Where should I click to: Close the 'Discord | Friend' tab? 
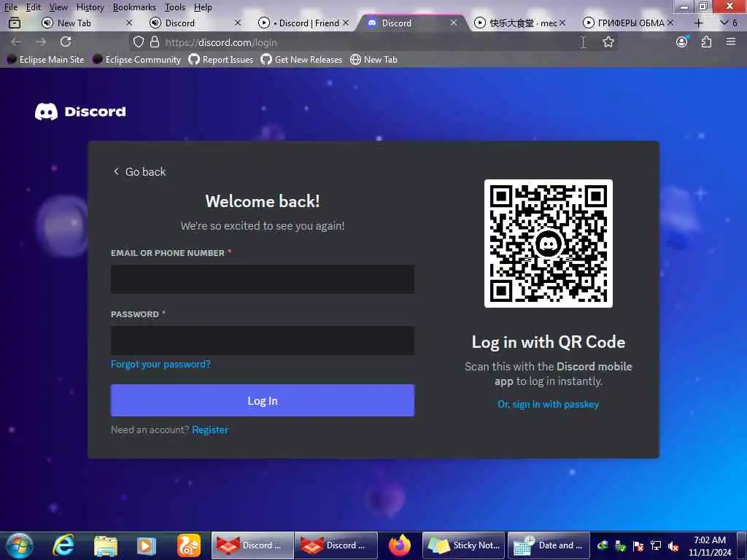346,23
